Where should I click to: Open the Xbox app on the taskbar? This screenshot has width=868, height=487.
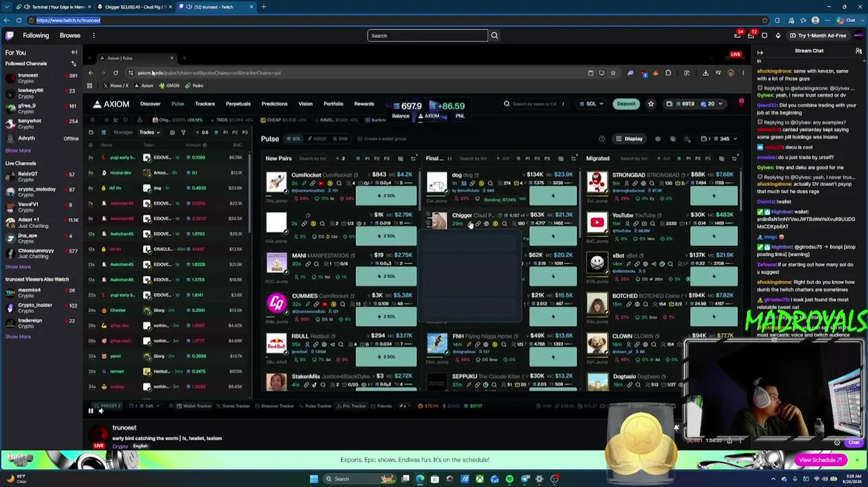coord(480,479)
